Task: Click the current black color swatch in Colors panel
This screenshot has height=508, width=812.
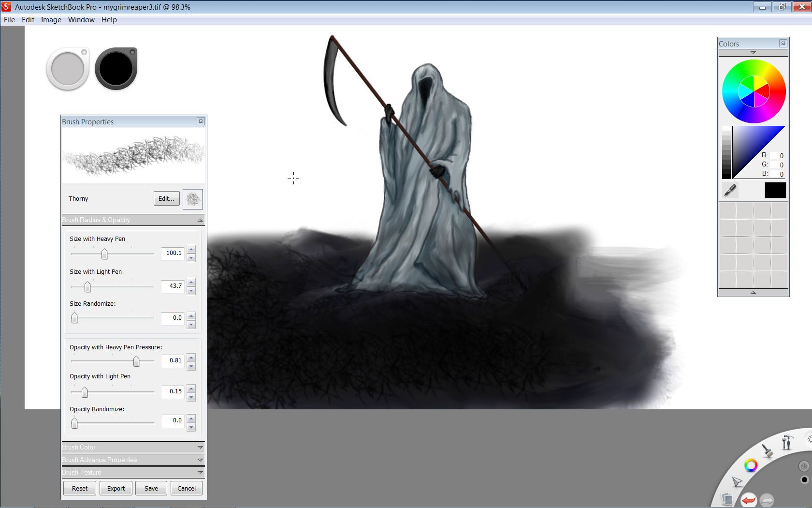Action: coord(775,190)
